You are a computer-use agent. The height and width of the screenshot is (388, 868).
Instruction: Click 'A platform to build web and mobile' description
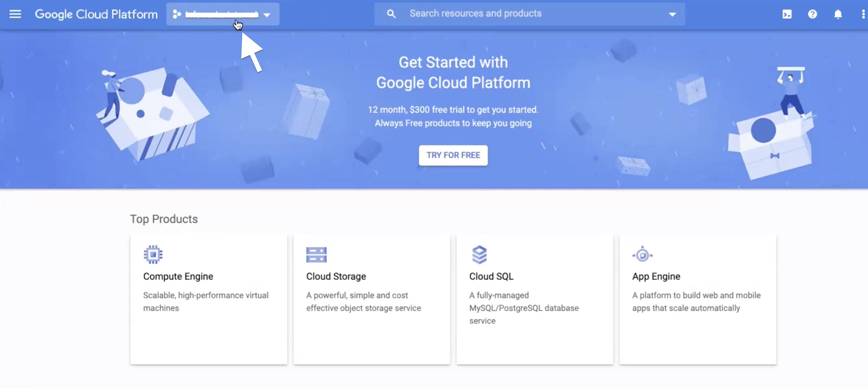[x=696, y=302]
